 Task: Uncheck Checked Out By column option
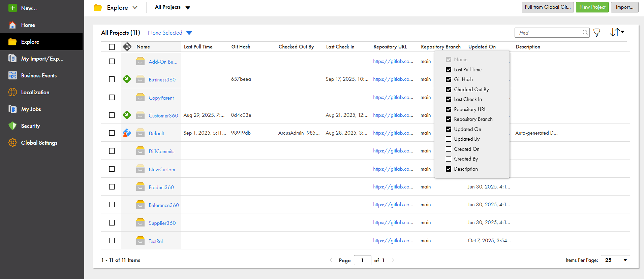(x=449, y=90)
